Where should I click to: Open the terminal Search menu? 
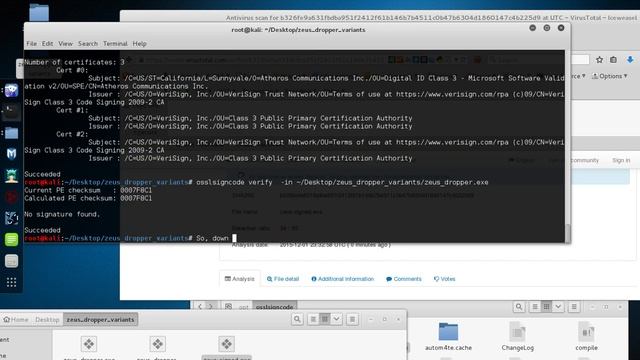click(x=88, y=44)
